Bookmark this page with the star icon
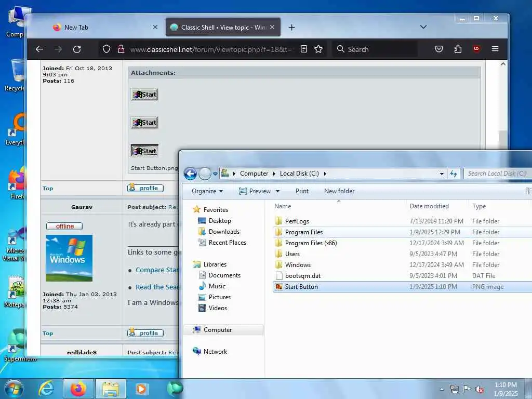Screen dimensions: 532x399 pyautogui.click(x=318, y=49)
